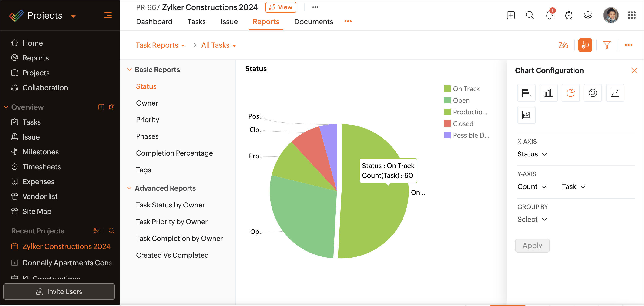Select the area chart type icon
Image resolution: width=644 pixels, height=306 pixels.
[x=526, y=115]
